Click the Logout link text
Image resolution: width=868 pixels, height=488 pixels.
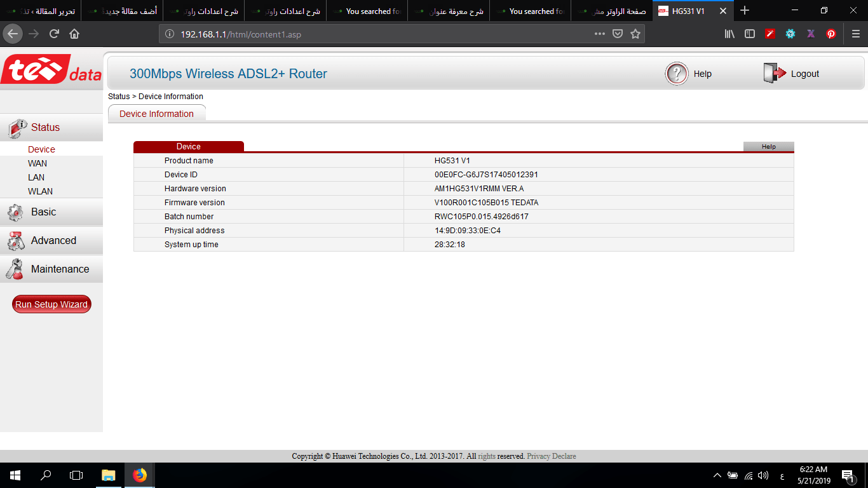(x=805, y=74)
